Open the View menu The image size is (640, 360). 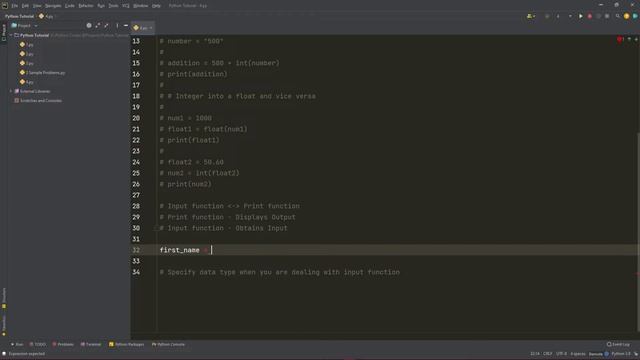point(37,6)
